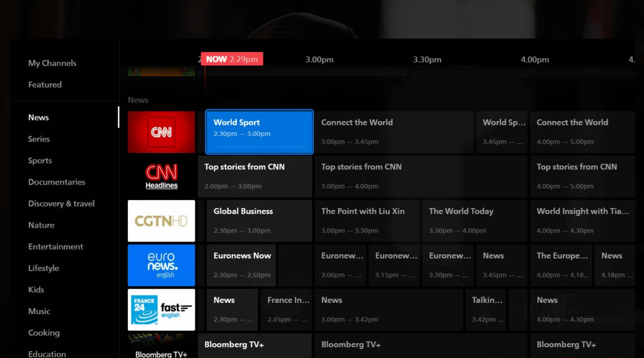Image resolution: width=644 pixels, height=358 pixels.
Task: Select Global Business on CGTN
Action: coord(259,221)
